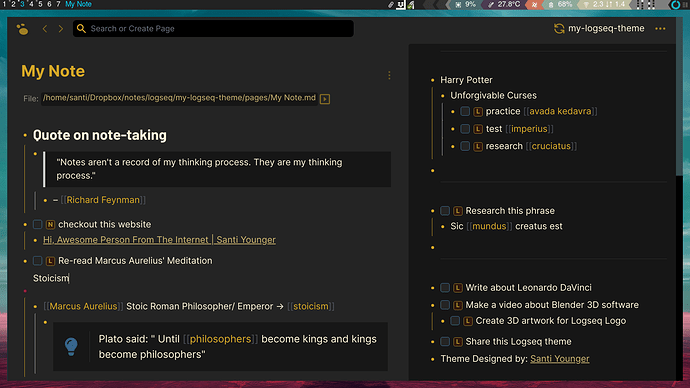The image size is (690, 388).
Task: Open the 'Hi, Awesome Person From The Internet' link
Action: pyautogui.click(x=159, y=240)
